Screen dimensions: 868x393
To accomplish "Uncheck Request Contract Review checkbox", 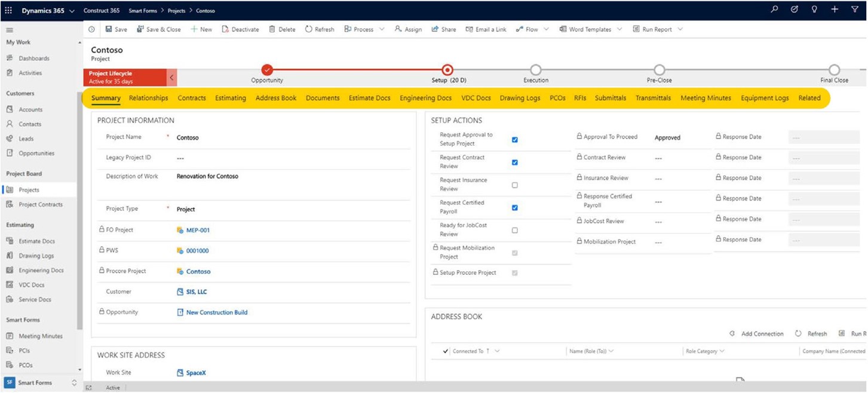I will pyautogui.click(x=515, y=162).
